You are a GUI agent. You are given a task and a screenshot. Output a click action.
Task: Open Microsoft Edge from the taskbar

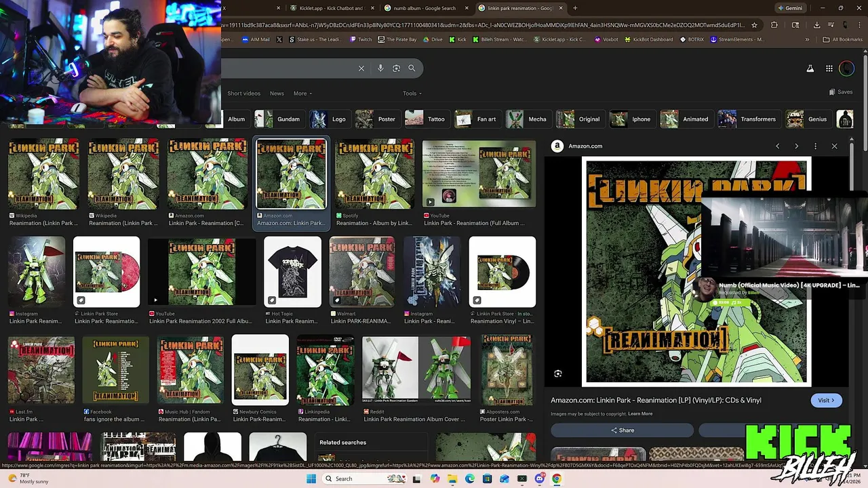[x=469, y=479]
